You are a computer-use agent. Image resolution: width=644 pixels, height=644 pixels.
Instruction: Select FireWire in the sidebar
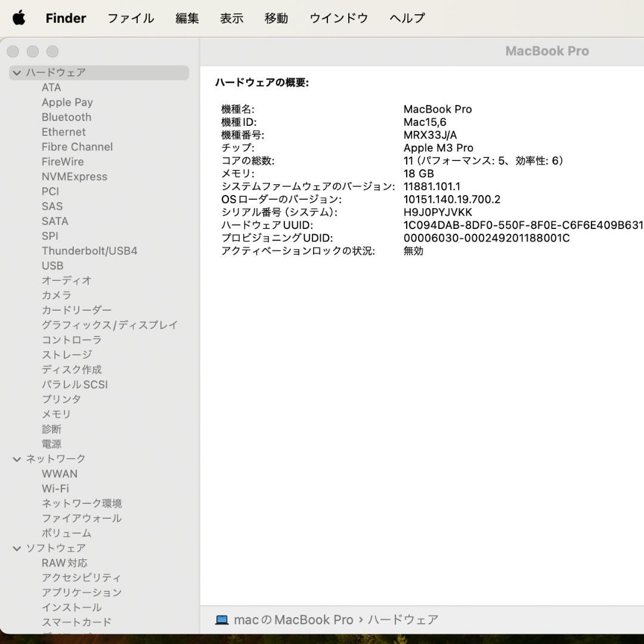pyautogui.click(x=63, y=162)
